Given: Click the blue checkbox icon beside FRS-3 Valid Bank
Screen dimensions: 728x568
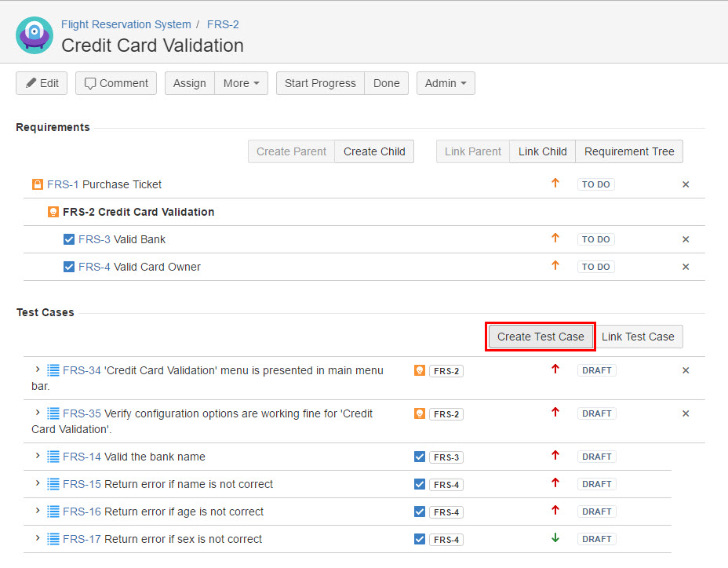Looking at the screenshot, I should click(x=69, y=239).
